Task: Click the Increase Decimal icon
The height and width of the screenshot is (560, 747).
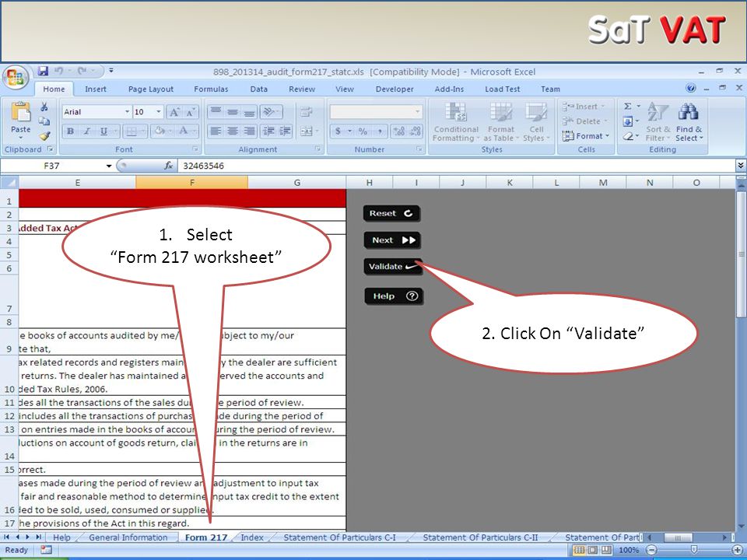Action: coord(400,131)
